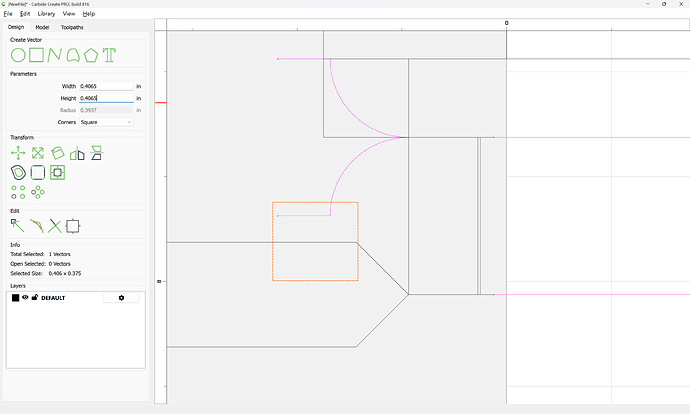This screenshot has height=414, width=690.
Task: Click the Rotate transform icon
Action: click(58, 153)
